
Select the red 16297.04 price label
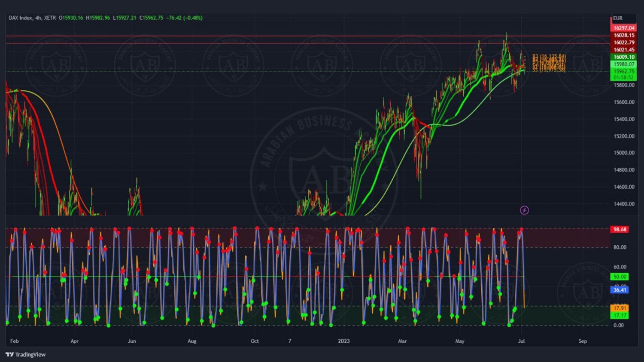623,28
